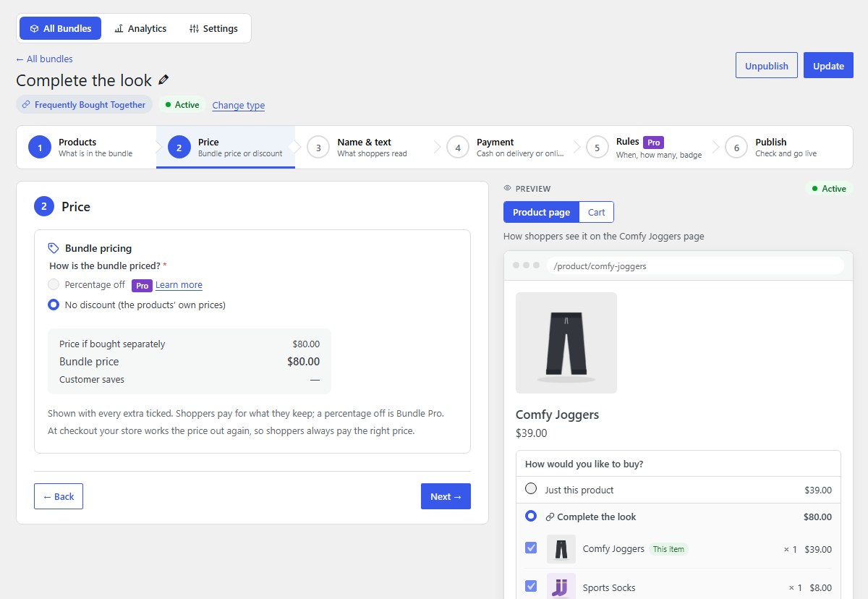Click the Active badge beside Change type

[x=182, y=105]
